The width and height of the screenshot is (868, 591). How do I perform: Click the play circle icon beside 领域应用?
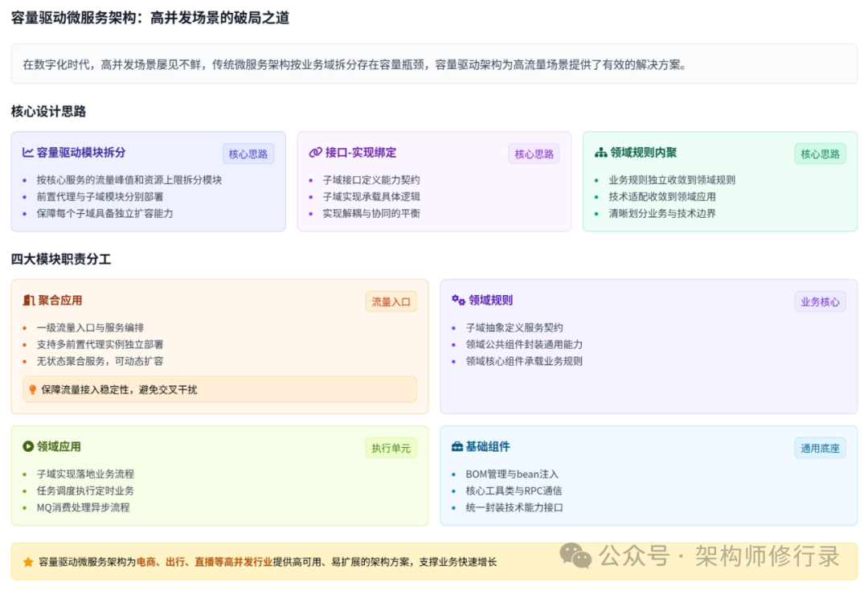click(28, 446)
